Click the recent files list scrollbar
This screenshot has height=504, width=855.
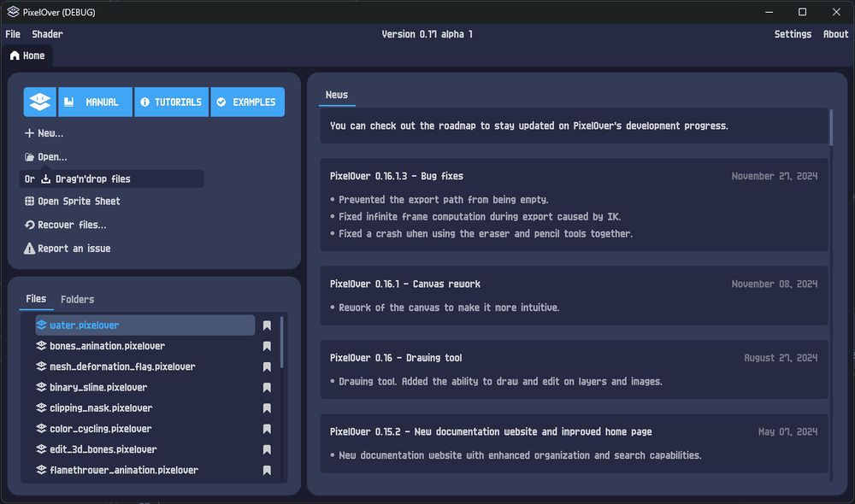click(281, 343)
